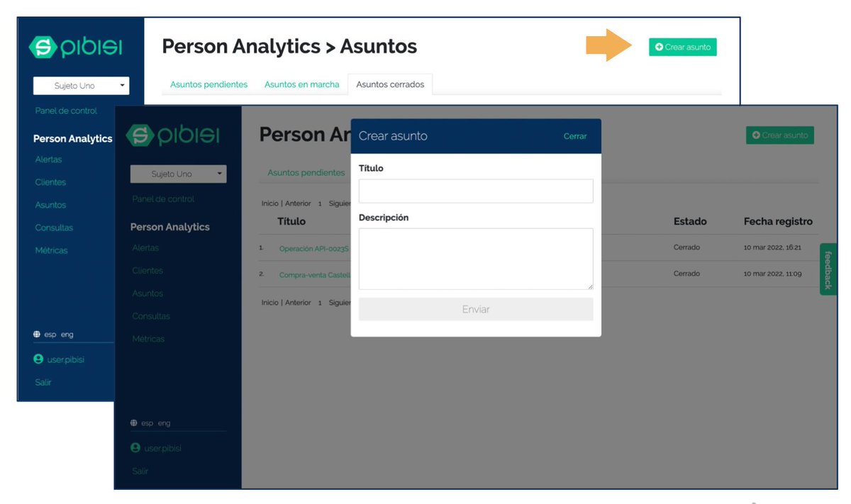Viewport: 851px width, 504px height.
Task: Click globe language icon in front window
Action: click(134, 423)
